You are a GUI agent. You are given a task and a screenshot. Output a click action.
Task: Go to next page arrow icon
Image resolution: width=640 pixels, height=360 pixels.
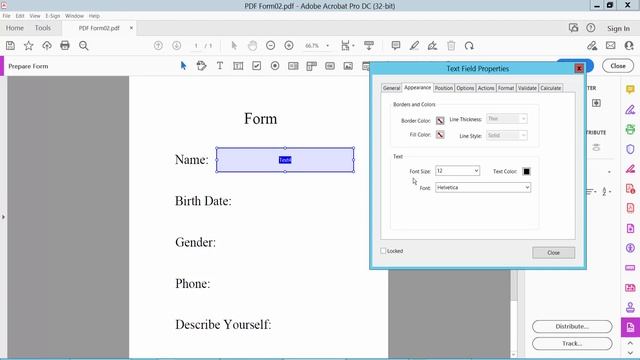(176, 46)
